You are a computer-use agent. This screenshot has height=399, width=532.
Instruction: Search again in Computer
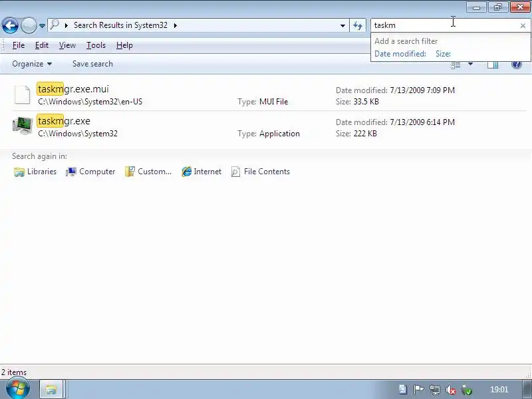point(90,172)
